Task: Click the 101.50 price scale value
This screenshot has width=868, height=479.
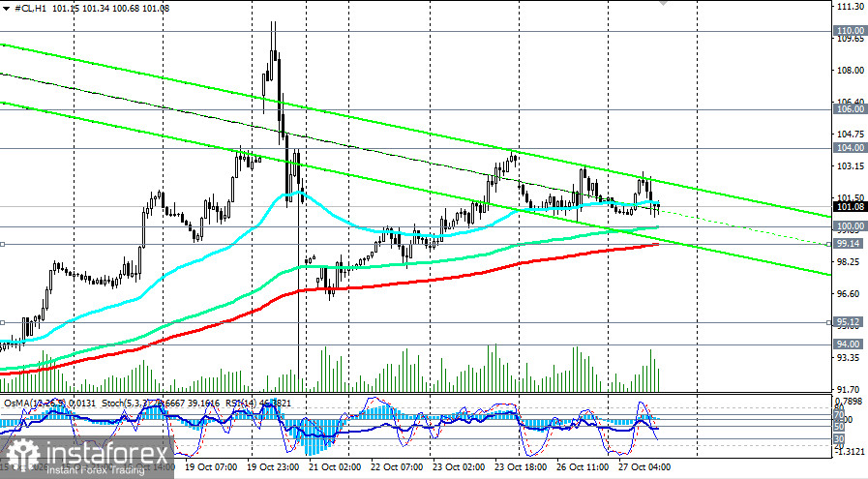Action: 852,197
